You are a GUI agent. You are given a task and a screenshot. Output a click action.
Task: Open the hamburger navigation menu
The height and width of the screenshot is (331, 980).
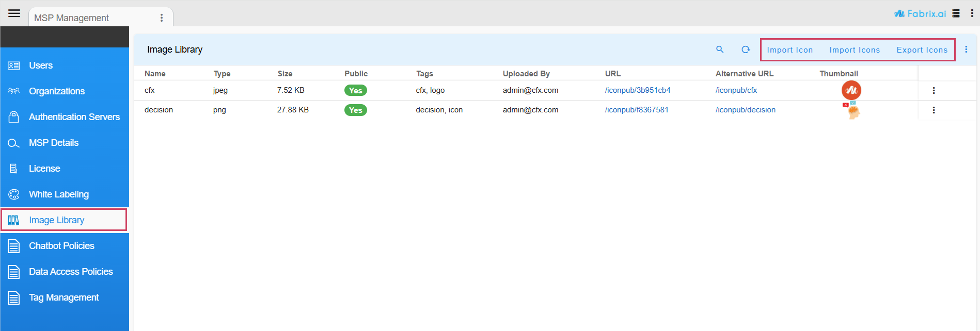[x=14, y=13]
